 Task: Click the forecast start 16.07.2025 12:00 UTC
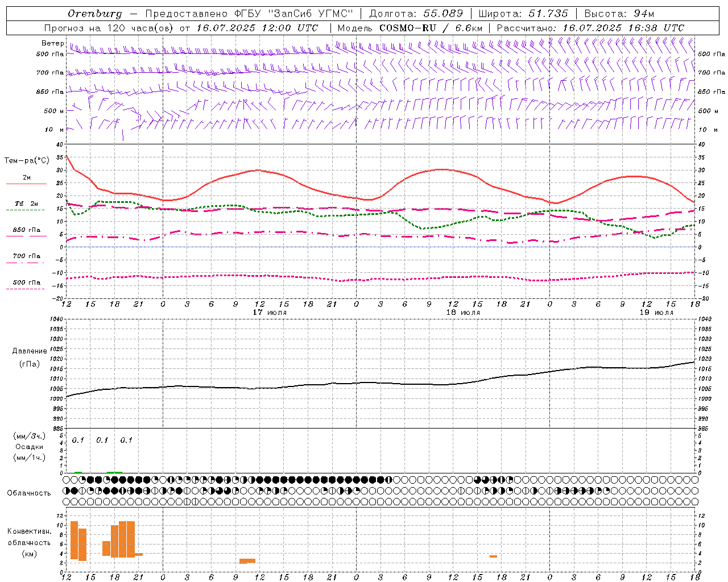[257, 28]
